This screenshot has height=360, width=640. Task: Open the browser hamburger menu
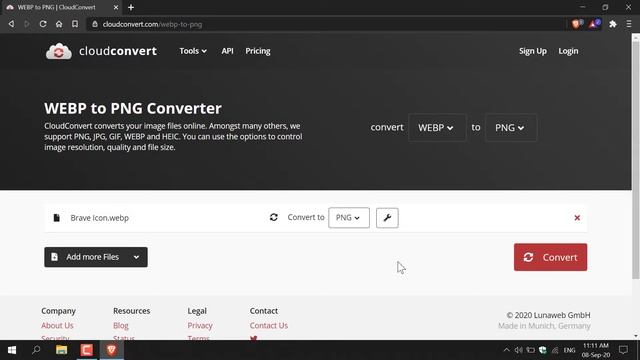click(x=629, y=24)
